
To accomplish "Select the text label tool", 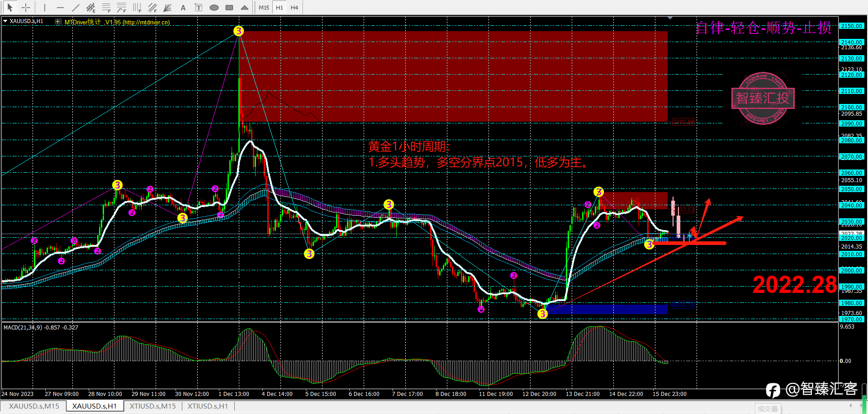I will [x=199, y=7].
